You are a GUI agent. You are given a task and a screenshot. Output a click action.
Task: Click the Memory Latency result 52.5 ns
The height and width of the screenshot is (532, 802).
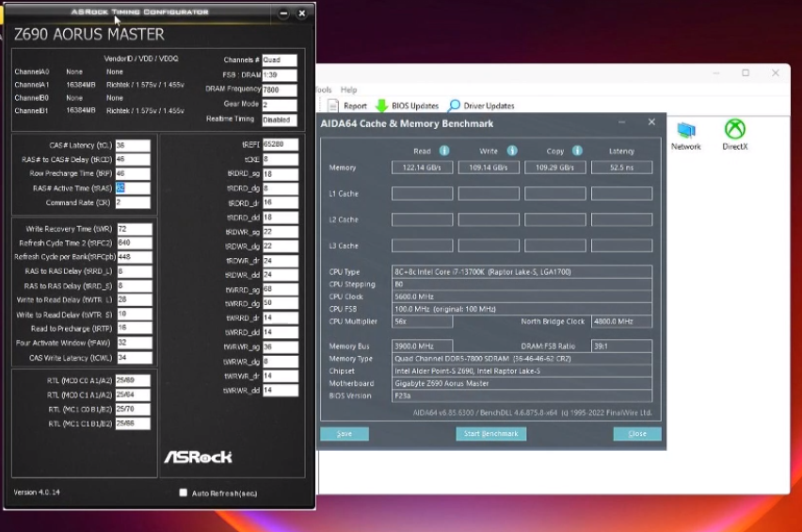pos(621,168)
